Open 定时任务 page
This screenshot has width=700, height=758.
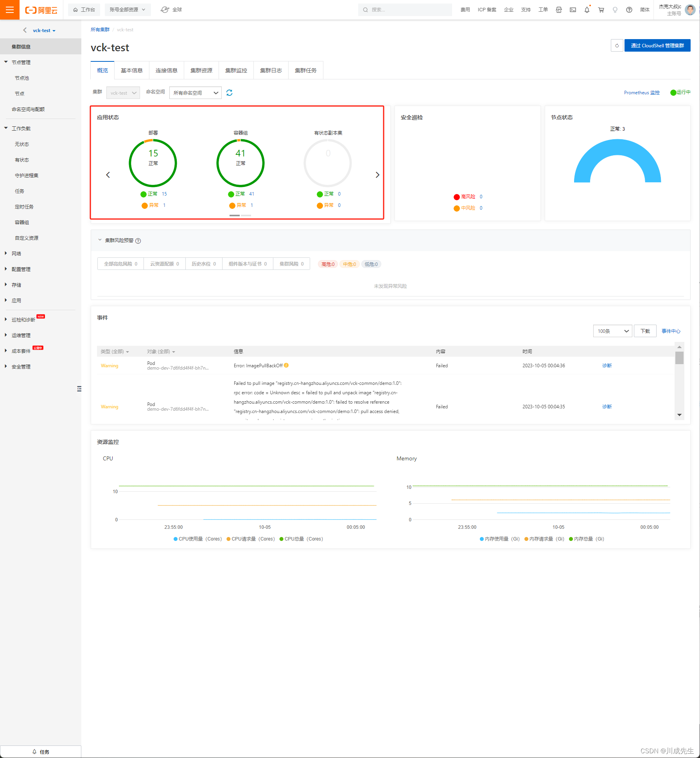(24, 207)
